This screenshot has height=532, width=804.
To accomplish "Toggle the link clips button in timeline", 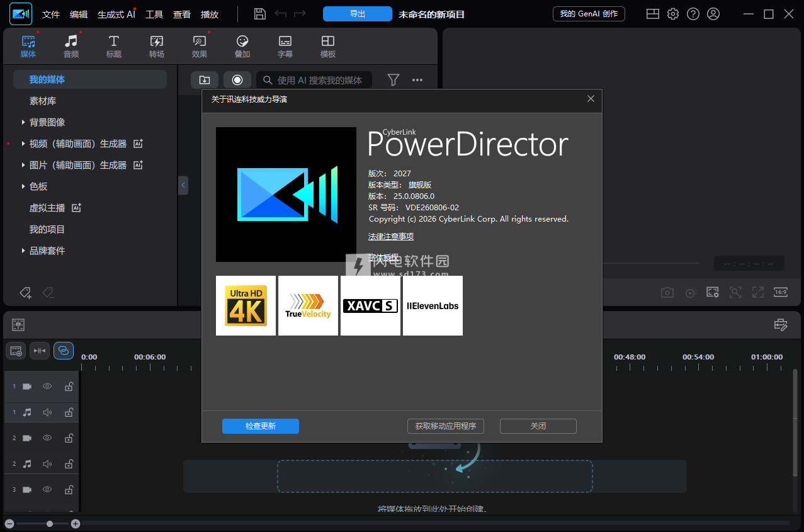I will (64, 351).
